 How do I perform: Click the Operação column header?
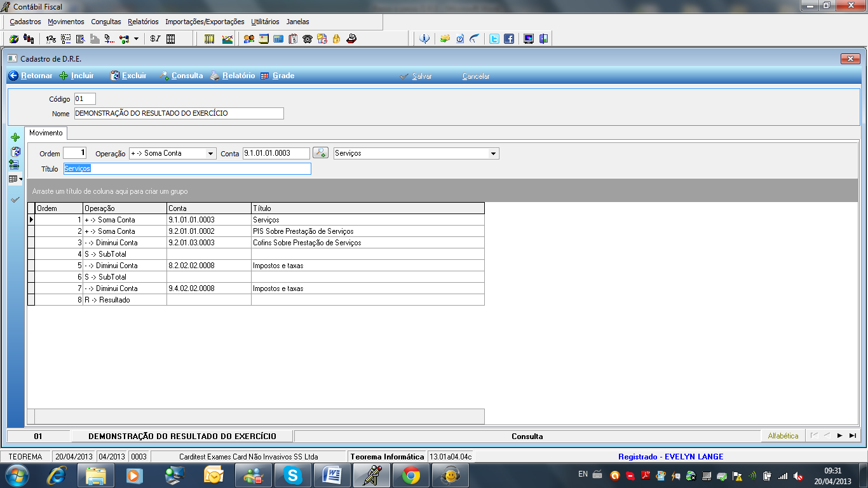click(x=125, y=208)
